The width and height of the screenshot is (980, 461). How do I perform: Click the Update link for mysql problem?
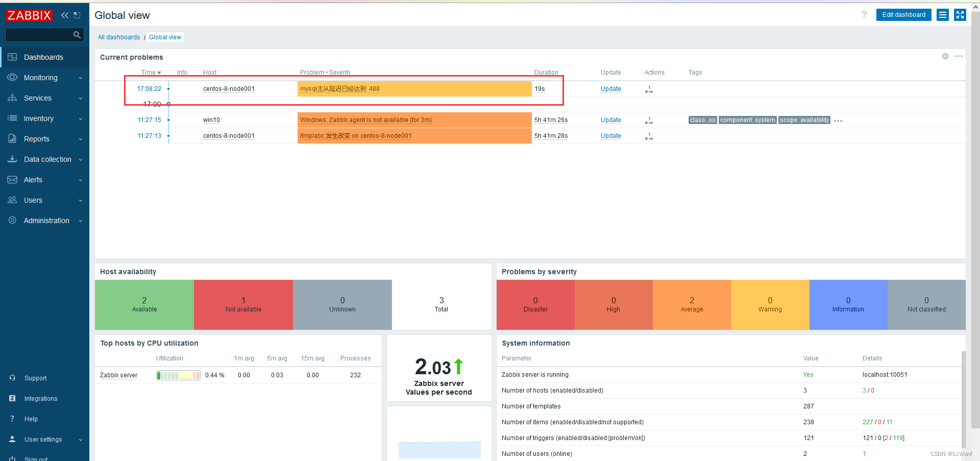point(610,89)
